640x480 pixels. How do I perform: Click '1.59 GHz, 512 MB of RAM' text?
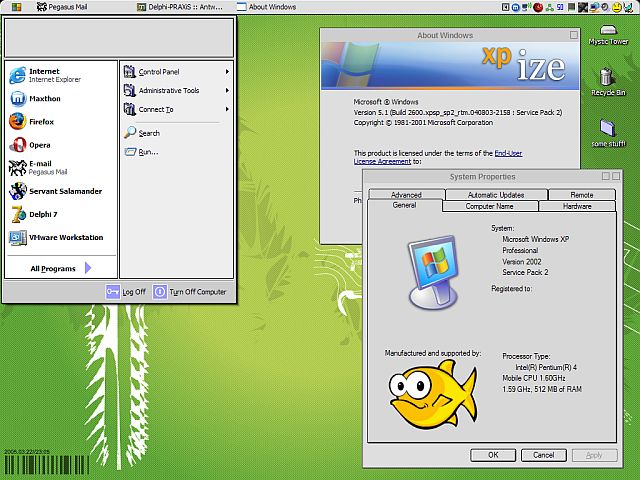(x=542, y=389)
